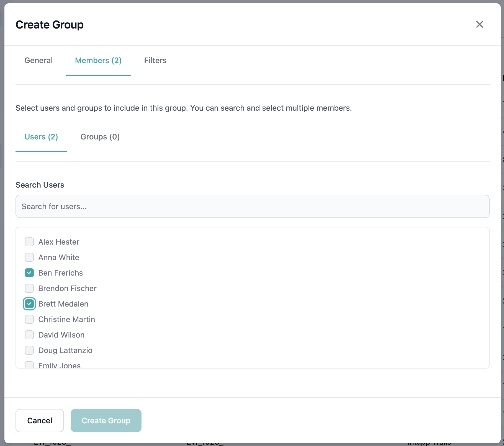Viewport: 504px width, 446px height.
Task: Check the Brendon Fischer checkbox
Action: [29, 288]
